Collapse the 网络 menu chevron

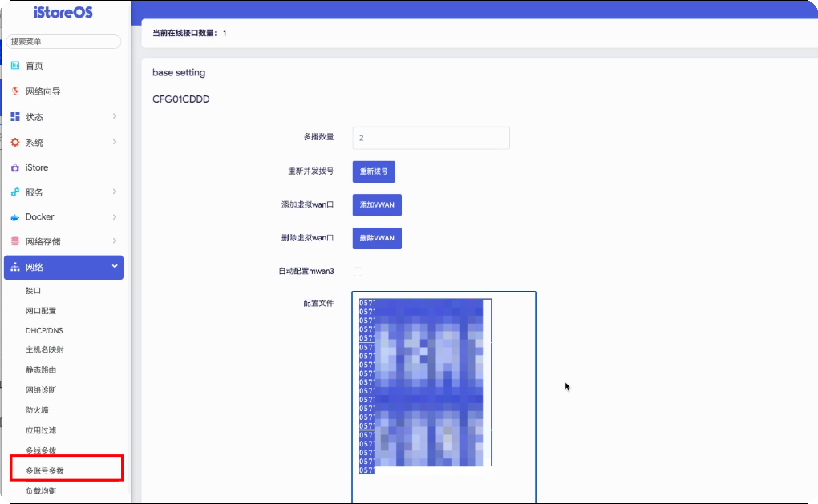pos(115,266)
